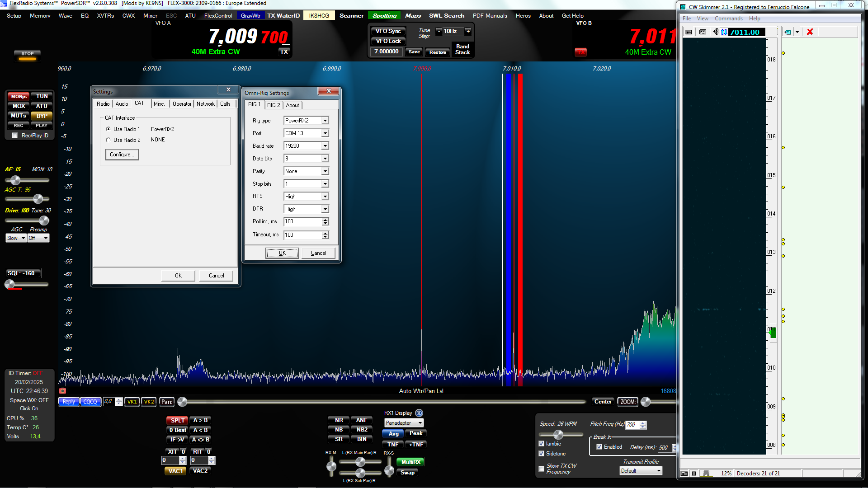Open the AGC Slow dropdown
Screen dimensions: 868x488
(x=16, y=238)
